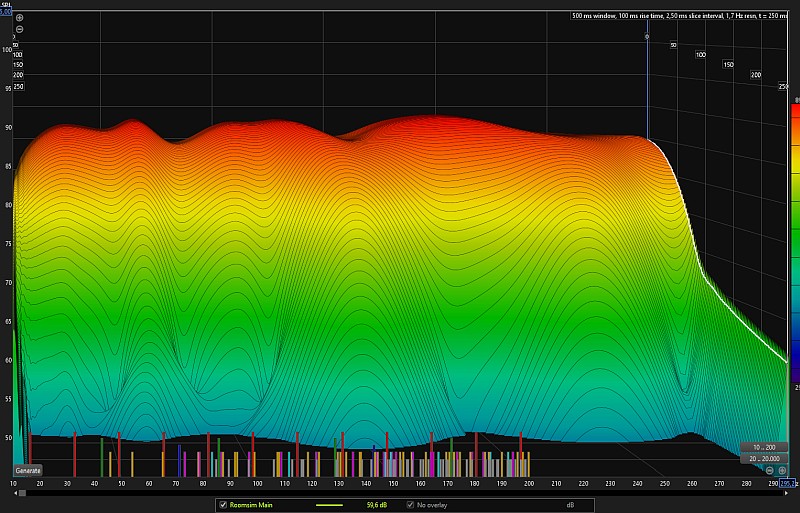The width and height of the screenshot is (800, 513).
Task: Click the 50 ms time axis label at right
Action: point(673,45)
